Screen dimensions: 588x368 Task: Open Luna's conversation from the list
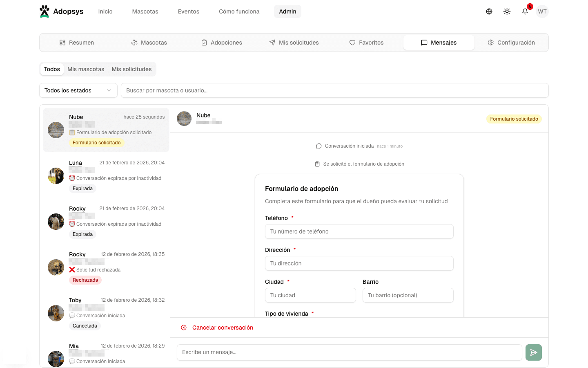point(106,176)
